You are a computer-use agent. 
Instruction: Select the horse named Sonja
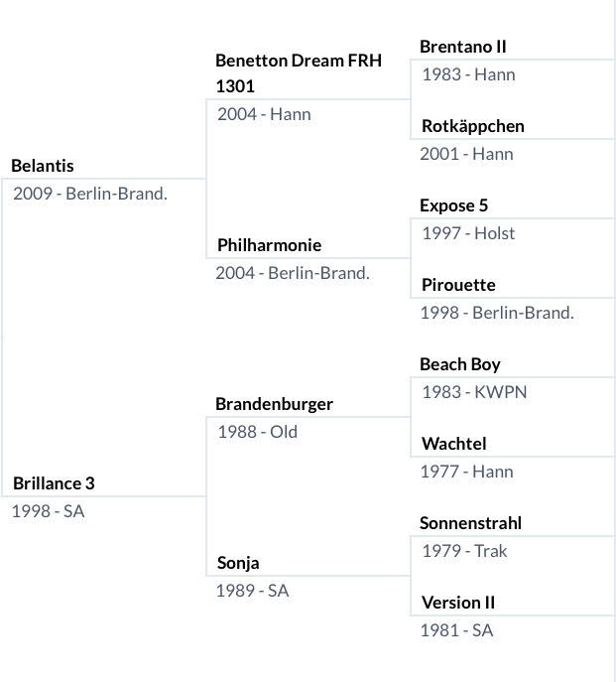[x=238, y=563]
